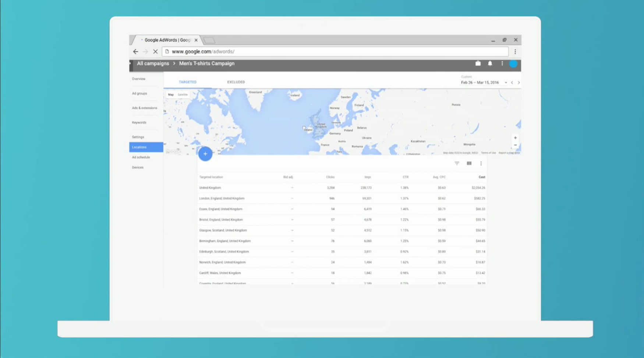The image size is (644, 358).
Task: Zoom in on the map
Action: click(x=515, y=137)
